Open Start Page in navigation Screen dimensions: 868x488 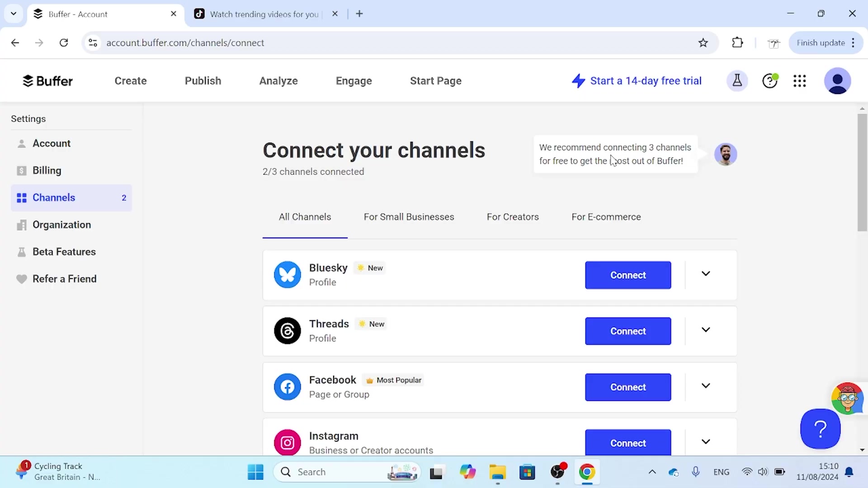[436, 81]
